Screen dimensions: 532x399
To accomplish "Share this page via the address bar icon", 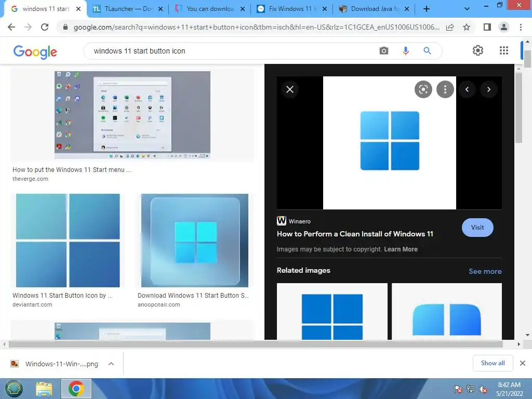I will click(x=450, y=27).
